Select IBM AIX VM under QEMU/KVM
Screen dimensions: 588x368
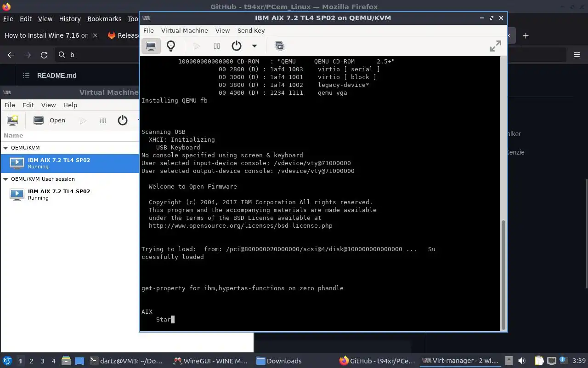click(x=69, y=163)
